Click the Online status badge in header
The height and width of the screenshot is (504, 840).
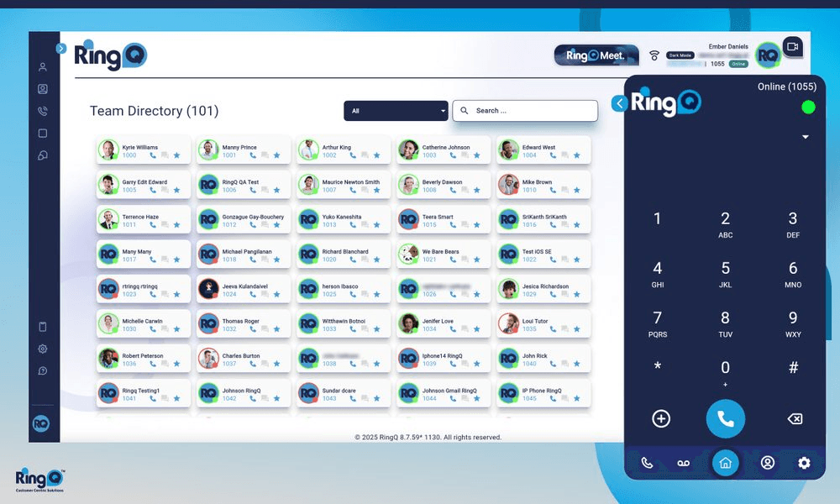coord(738,64)
